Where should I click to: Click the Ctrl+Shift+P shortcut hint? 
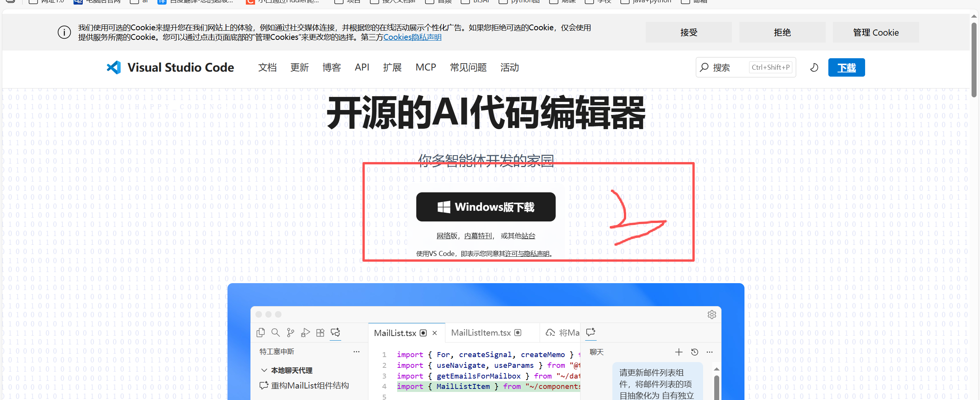(x=771, y=67)
